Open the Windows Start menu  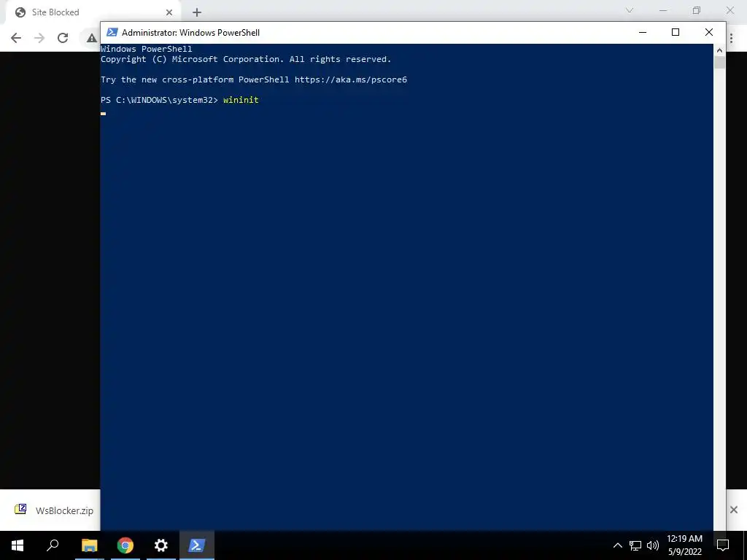click(18, 545)
